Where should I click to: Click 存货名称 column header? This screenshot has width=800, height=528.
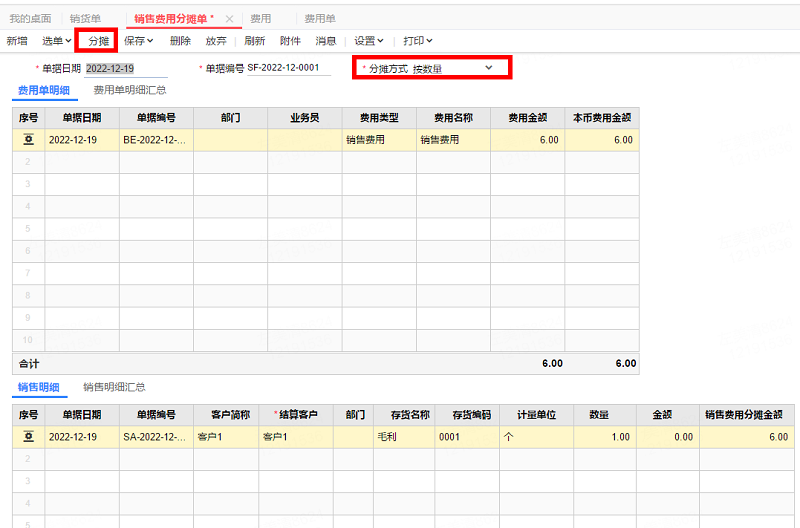click(x=404, y=415)
